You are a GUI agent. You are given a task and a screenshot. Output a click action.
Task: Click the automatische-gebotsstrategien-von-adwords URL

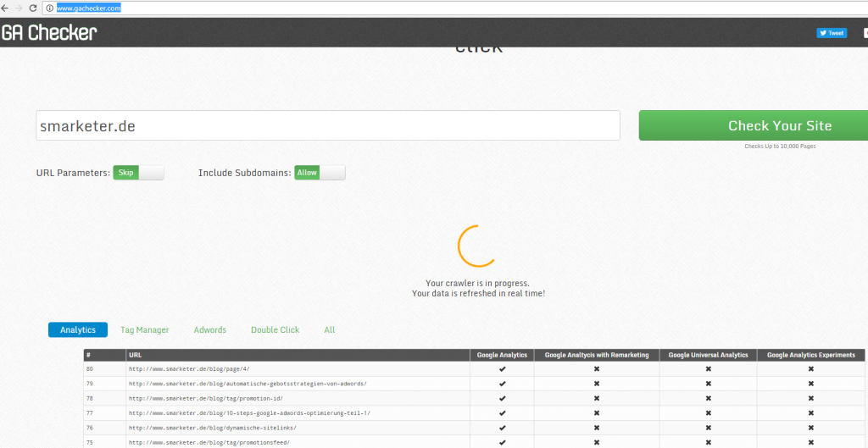click(248, 384)
